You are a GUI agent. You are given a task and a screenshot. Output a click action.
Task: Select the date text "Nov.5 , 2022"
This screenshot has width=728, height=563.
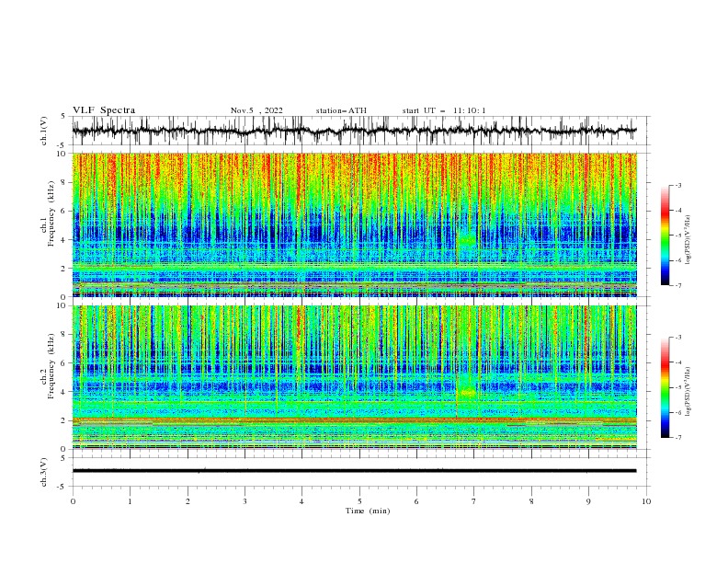256,110
